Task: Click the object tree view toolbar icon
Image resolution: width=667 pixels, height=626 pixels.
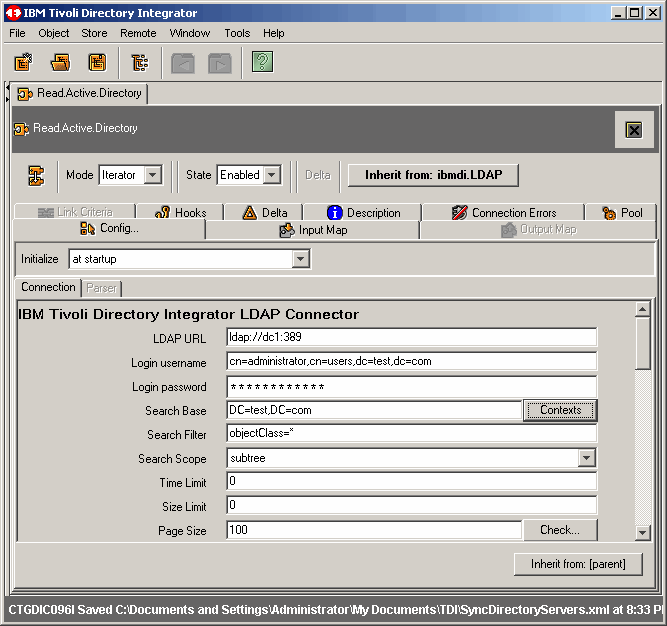Action: (140, 63)
